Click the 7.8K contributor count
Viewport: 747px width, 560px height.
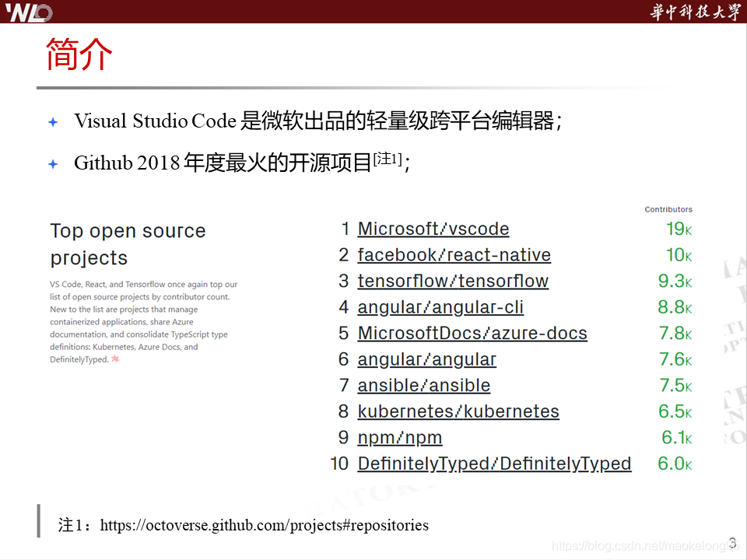tap(675, 334)
